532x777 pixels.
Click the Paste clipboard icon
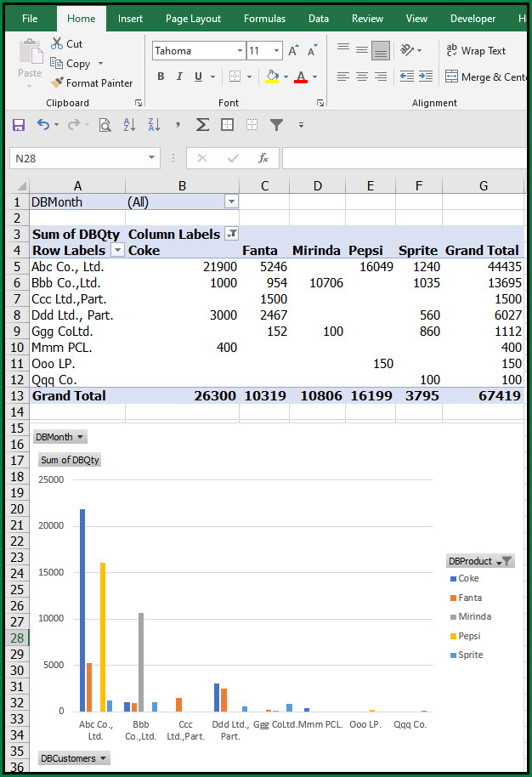click(x=31, y=52)
